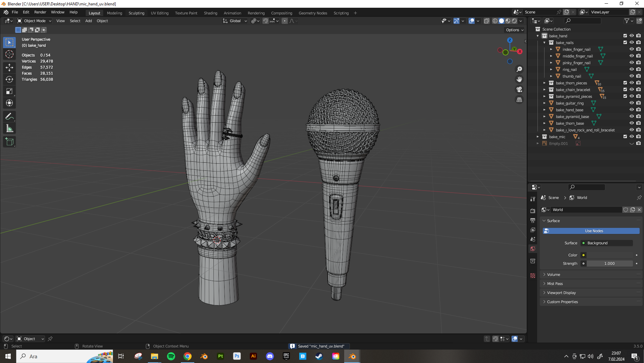This screenshot has width=644, height=363.
Task: Click the outliner search field
Action: 582,21
